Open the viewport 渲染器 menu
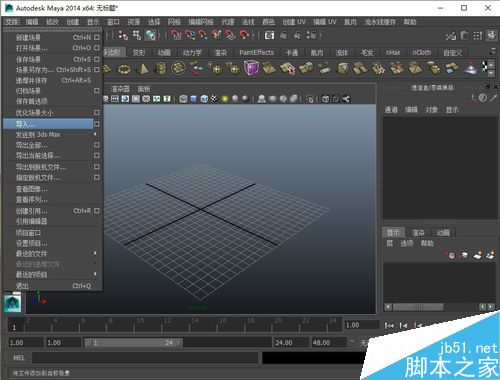 [120, 89]
